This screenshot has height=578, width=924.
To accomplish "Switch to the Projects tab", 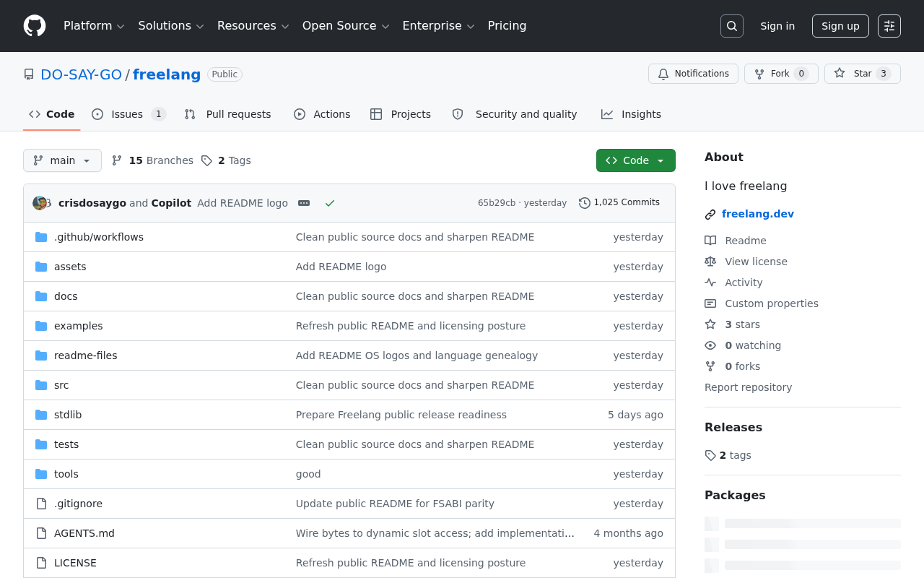I will pos(401,114).
